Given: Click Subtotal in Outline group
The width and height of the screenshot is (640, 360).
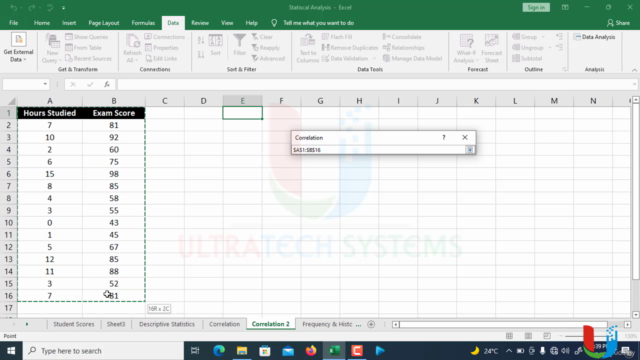Looking at the screenshot, I should pyautogui.click(x=527, y=58).
